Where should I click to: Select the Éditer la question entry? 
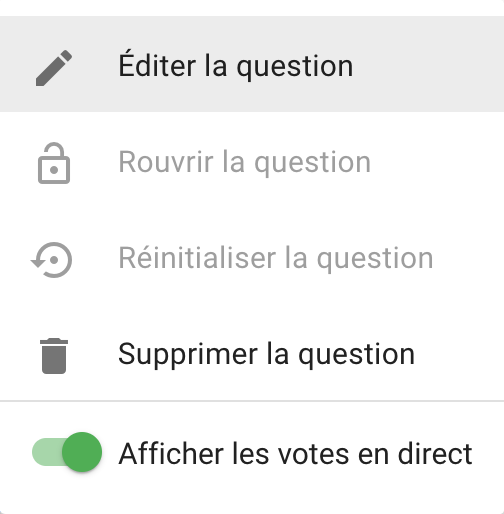252,64
